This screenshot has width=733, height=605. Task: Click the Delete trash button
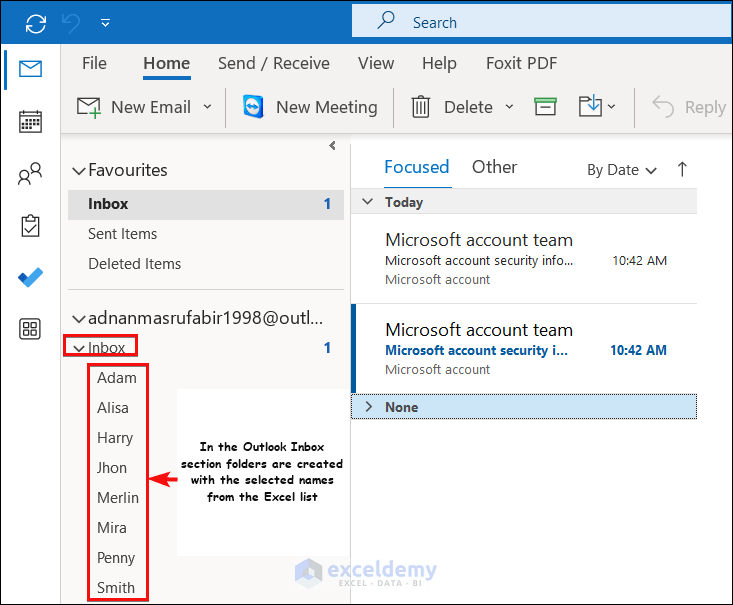(x=452, y=107)
